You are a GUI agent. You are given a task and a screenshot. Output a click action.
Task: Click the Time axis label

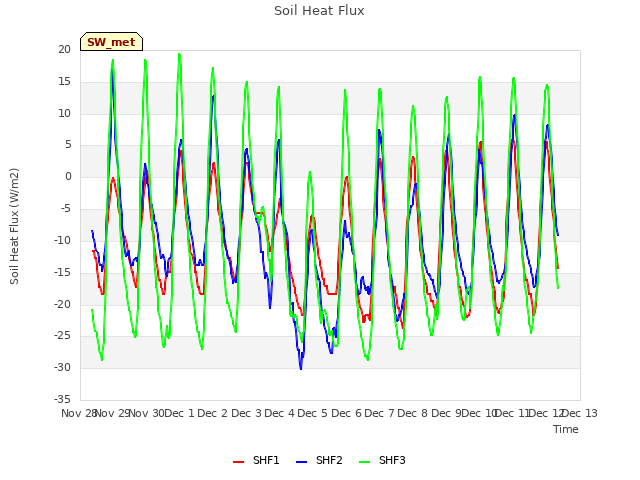pos(566,429)
